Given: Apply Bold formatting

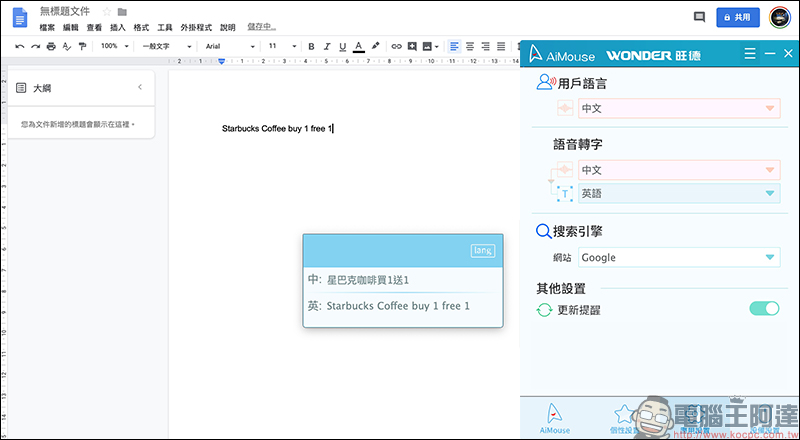Looking at the screenshot, I should point(311,46).
